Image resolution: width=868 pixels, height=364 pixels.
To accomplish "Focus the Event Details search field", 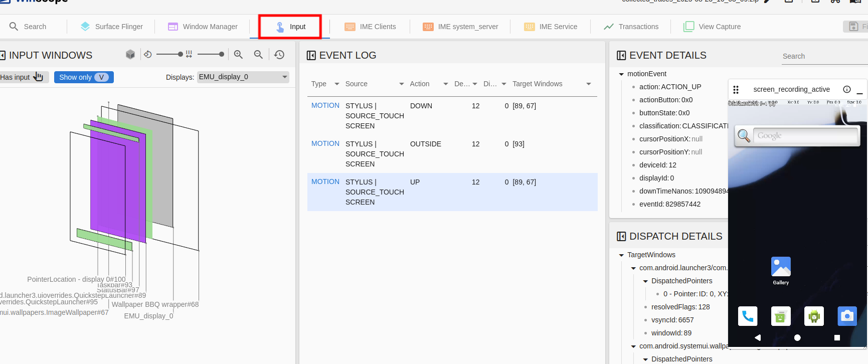I will point(824,56).
